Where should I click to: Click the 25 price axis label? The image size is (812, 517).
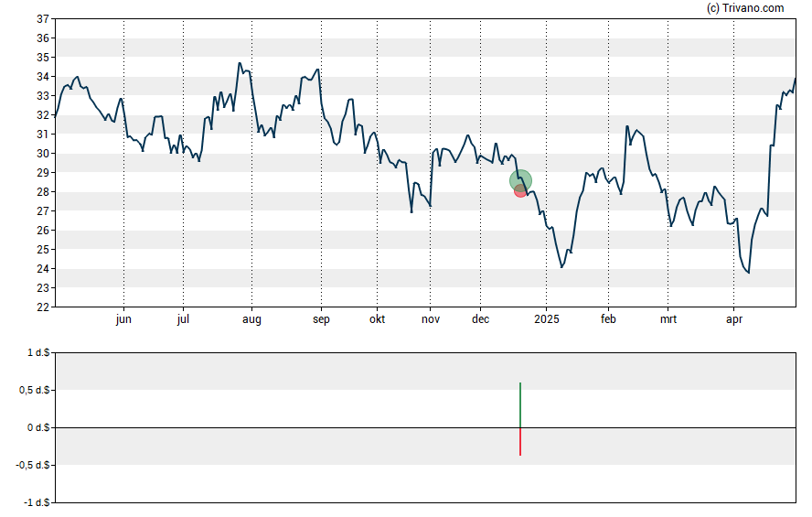point(42,250)
